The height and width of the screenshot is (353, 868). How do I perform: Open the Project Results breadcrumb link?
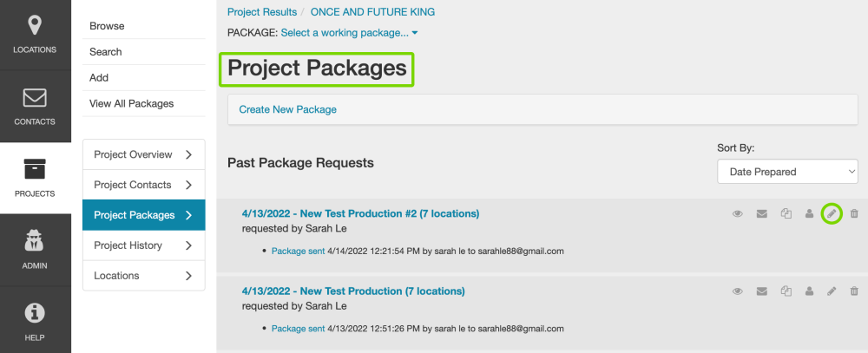tap(261, 12)
